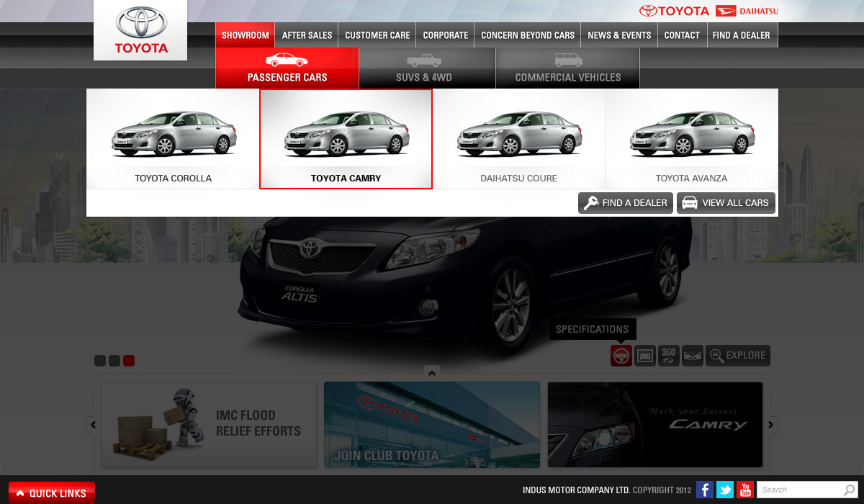Open the News & Events menu
The height and width of the screenshot is (504, 864).
(619, 35)
